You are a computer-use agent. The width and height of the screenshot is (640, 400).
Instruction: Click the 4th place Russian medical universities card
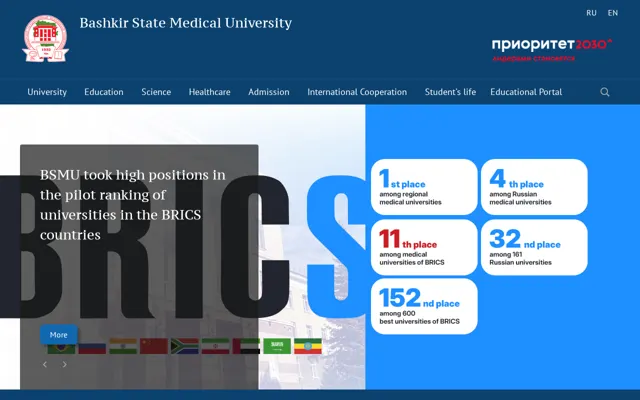(534, 187)
